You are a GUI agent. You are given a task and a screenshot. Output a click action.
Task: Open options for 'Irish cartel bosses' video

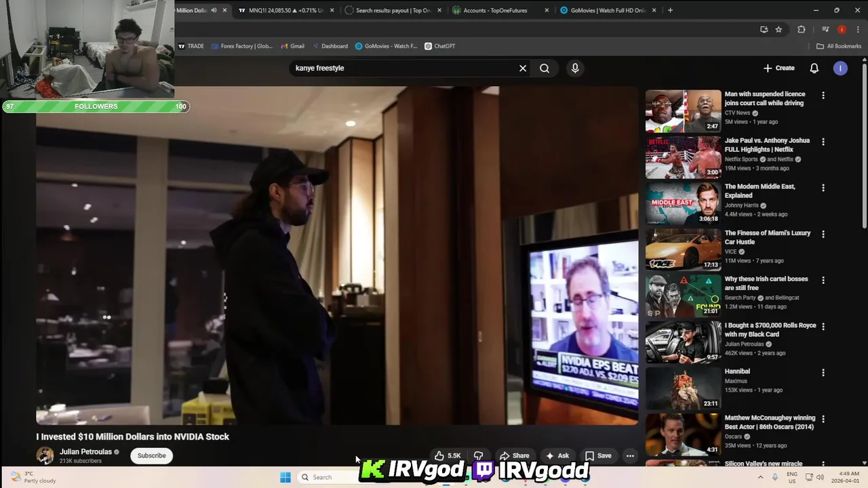[823, 280]
